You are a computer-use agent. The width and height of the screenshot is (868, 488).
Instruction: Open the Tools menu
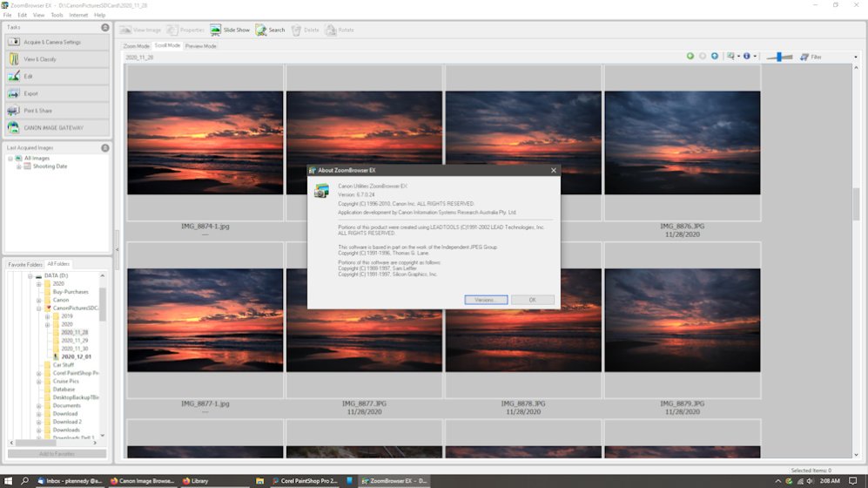[57, 15]
